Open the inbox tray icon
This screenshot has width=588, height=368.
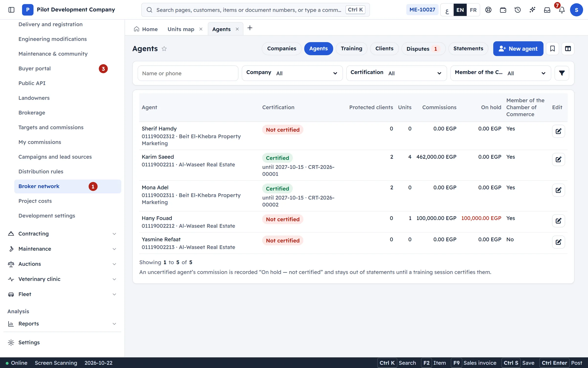click(x=547, y=10)
